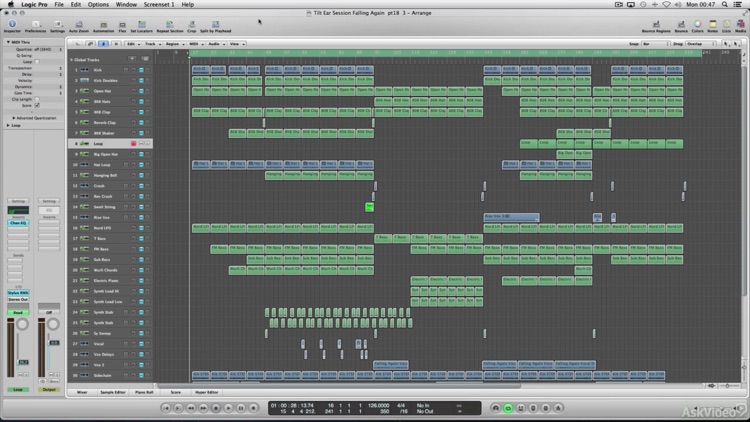
Task: Click the Catch playhead button in Arrange
Action: [103, 44]
